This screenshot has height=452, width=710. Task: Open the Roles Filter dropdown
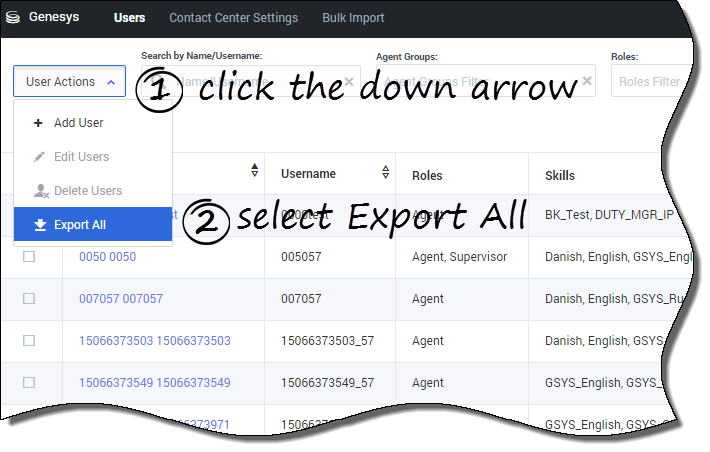(650, 82)
